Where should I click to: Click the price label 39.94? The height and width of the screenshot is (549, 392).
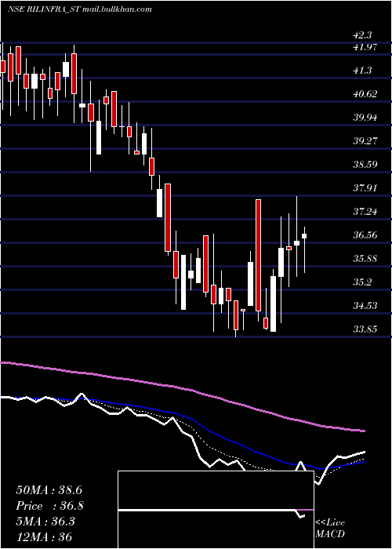pyautogui.click(x=365, y=118)
